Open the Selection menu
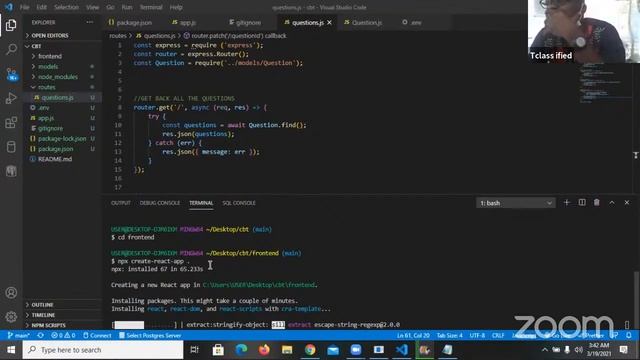Image resolution: width=640 pixels, height=360 pixels. (66, 7)
